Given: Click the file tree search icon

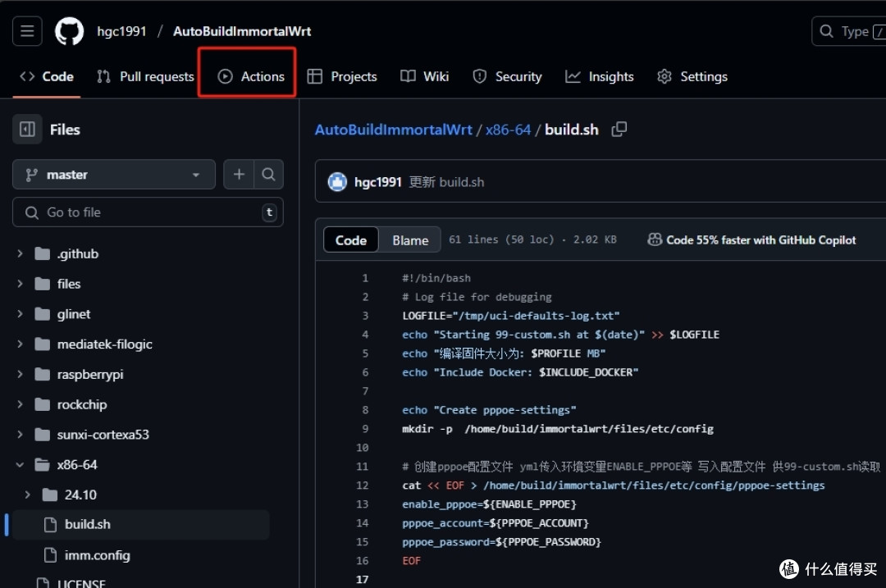Looking at the screenshot, I should pyautogui.click(x=268, y=175).
